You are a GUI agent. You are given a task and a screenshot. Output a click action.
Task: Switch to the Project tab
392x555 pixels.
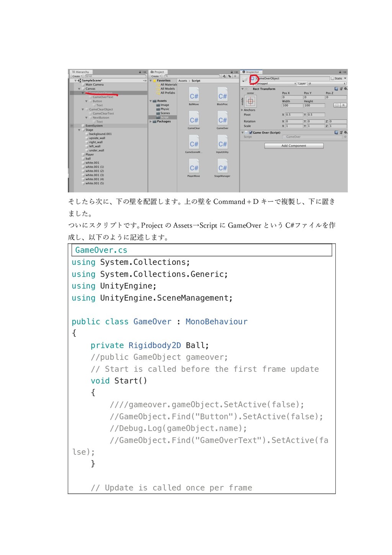157,72
